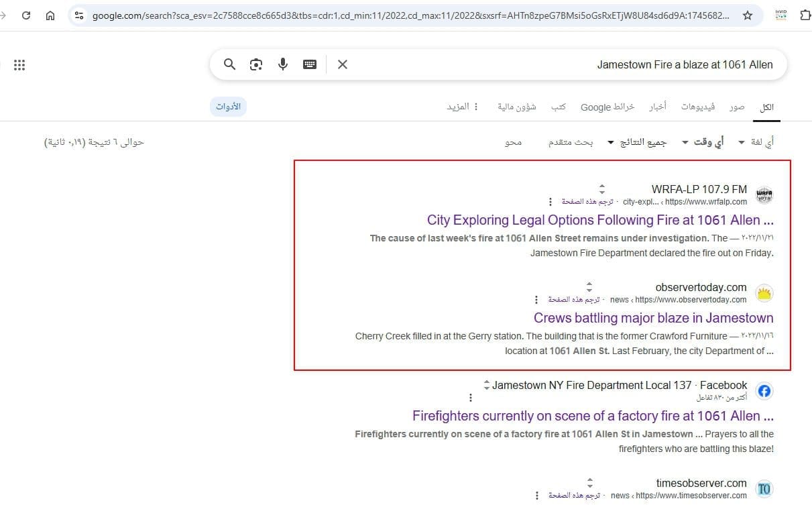Click the timesobserver.com site name
This screenshot has width=812, height=505.
(701, 483)
